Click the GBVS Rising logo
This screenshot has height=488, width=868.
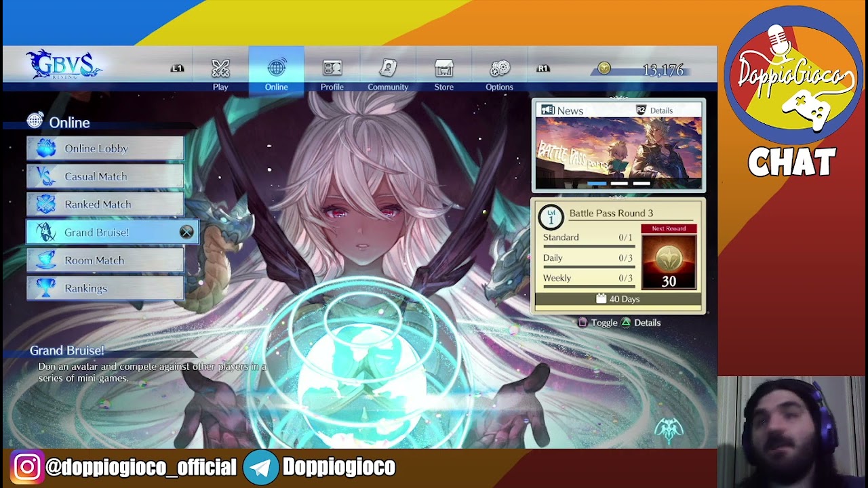64,66
